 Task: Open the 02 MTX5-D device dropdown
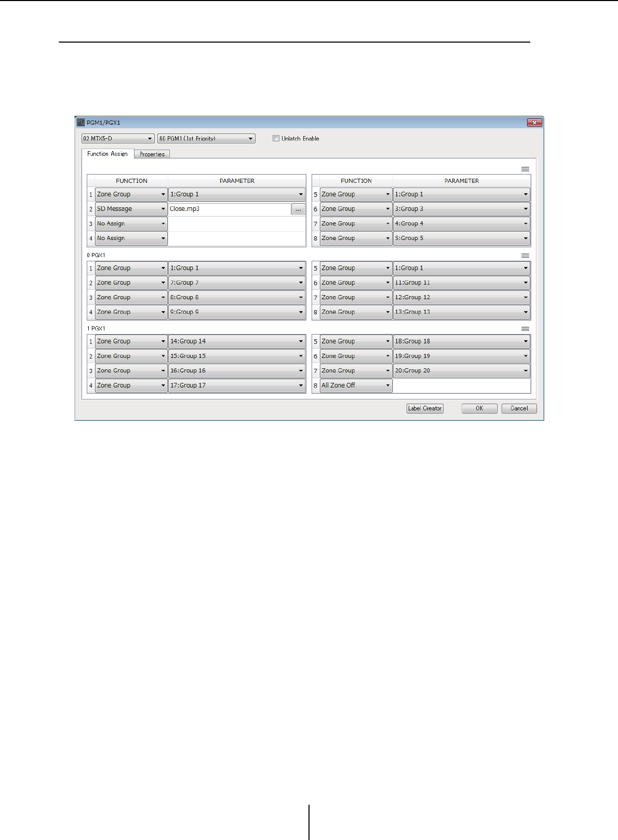point(118,139)
